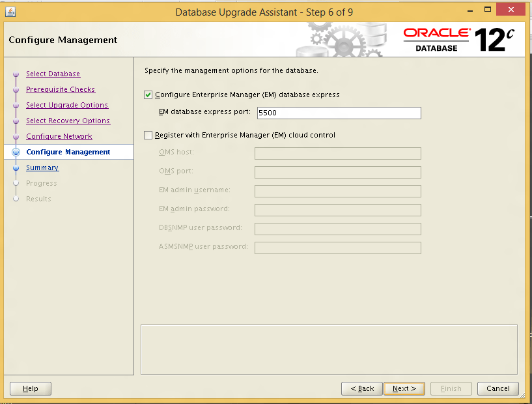Screen dimensions: 532x404
Task: Click the Configure Management step bullet icon
Action: click(x=16, y=152)
